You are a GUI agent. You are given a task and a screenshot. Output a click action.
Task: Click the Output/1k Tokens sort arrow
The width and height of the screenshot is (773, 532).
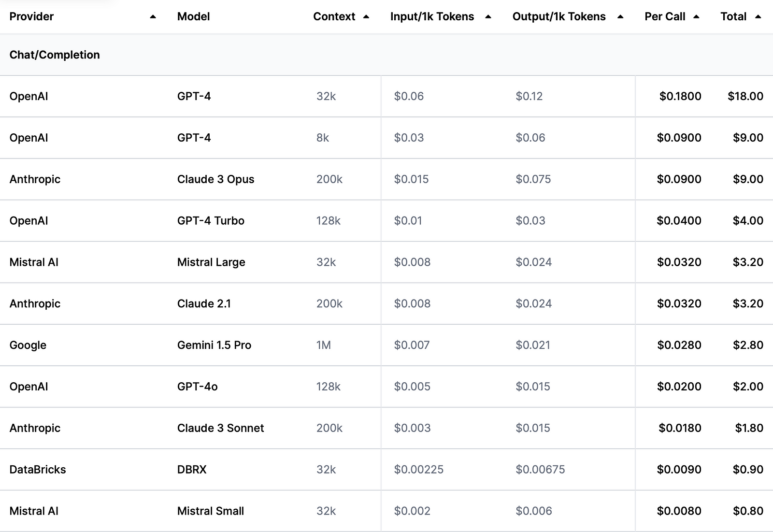click(620, 17)
